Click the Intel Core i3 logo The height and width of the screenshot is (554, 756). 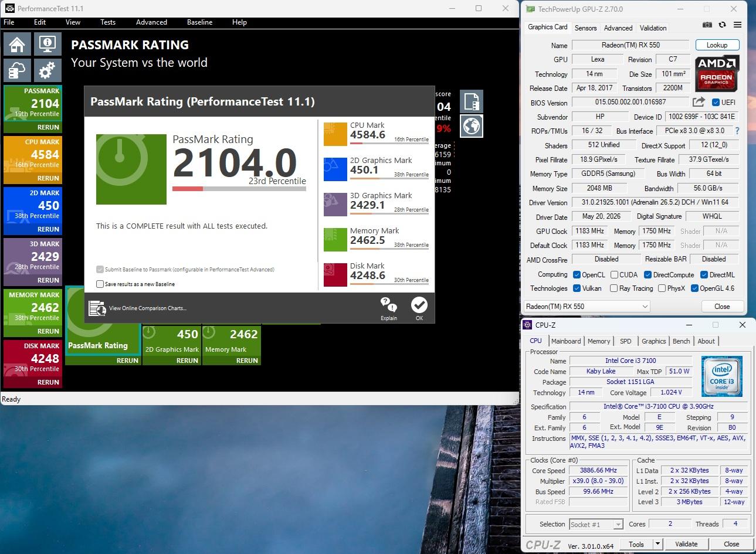721,376
